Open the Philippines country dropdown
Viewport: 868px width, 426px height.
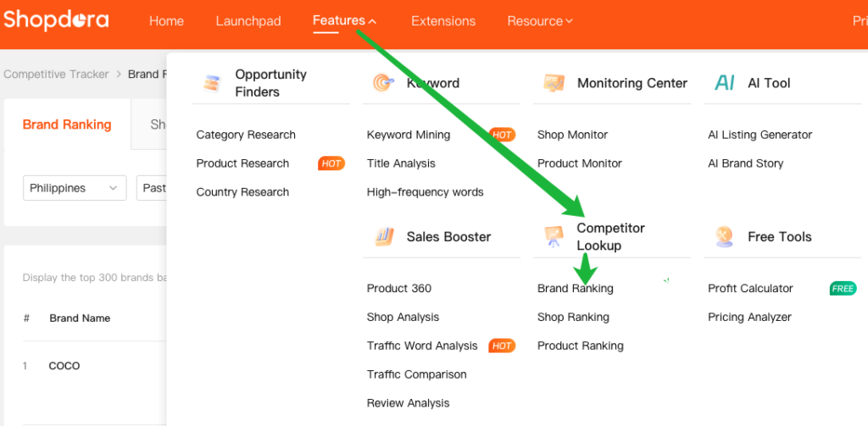(x=74, y=188)
